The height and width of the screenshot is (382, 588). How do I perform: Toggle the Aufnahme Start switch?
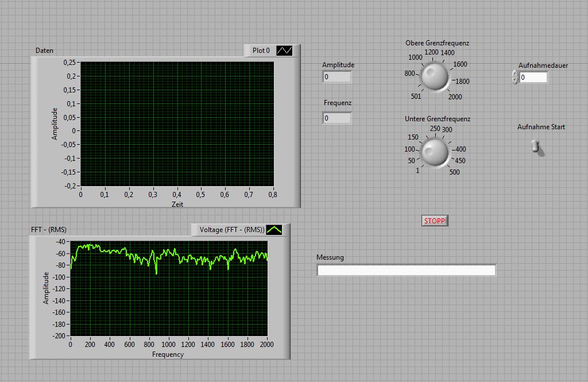[535, 146]
